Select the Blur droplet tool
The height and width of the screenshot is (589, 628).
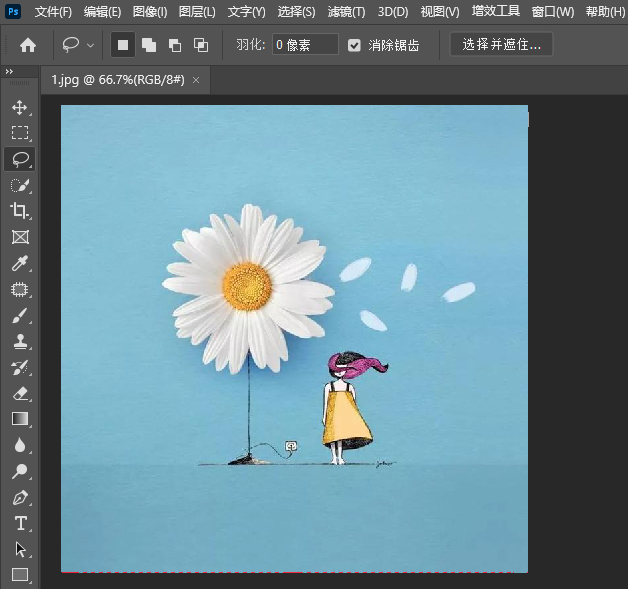(x=20, y=445)
